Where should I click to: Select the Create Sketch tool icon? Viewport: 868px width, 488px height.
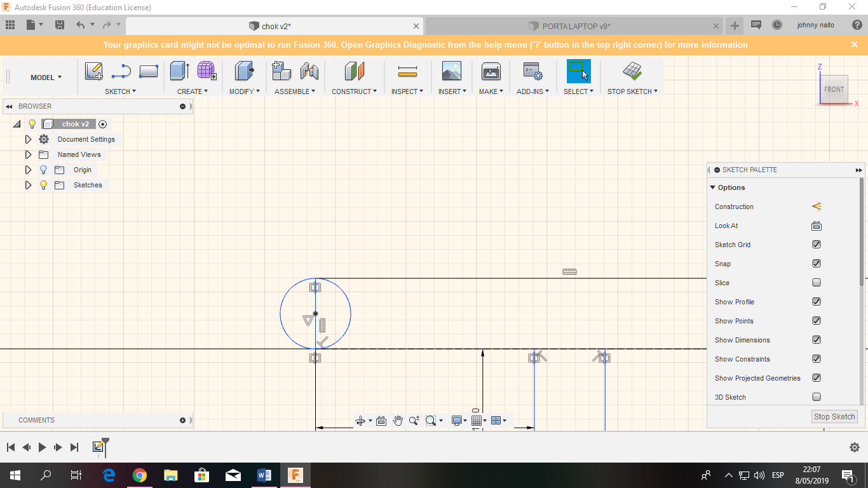coord(94,71)
